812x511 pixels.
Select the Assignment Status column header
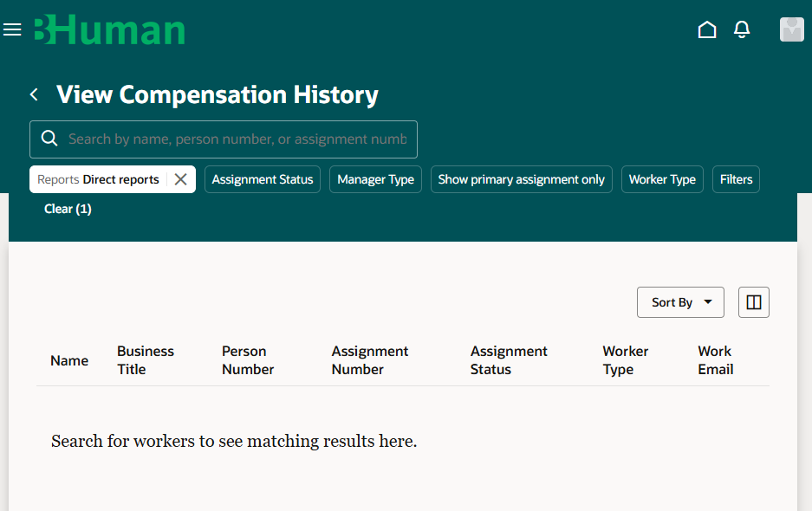click(x=509, y=360)
